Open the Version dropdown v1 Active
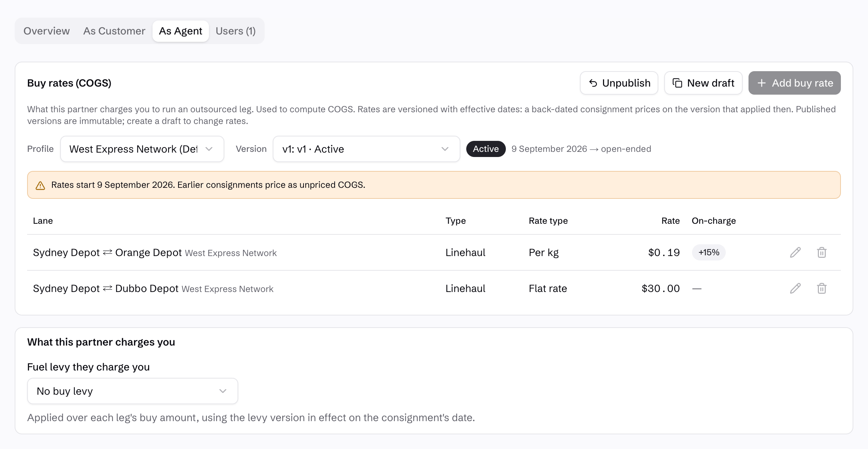The height and width of the screenshot is (449, 868). point(366,149)
